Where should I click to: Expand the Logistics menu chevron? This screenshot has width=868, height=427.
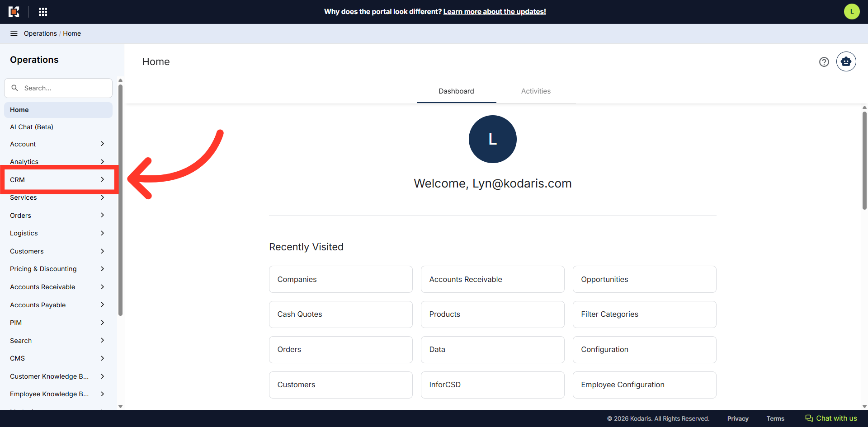(x=103, y=233)
